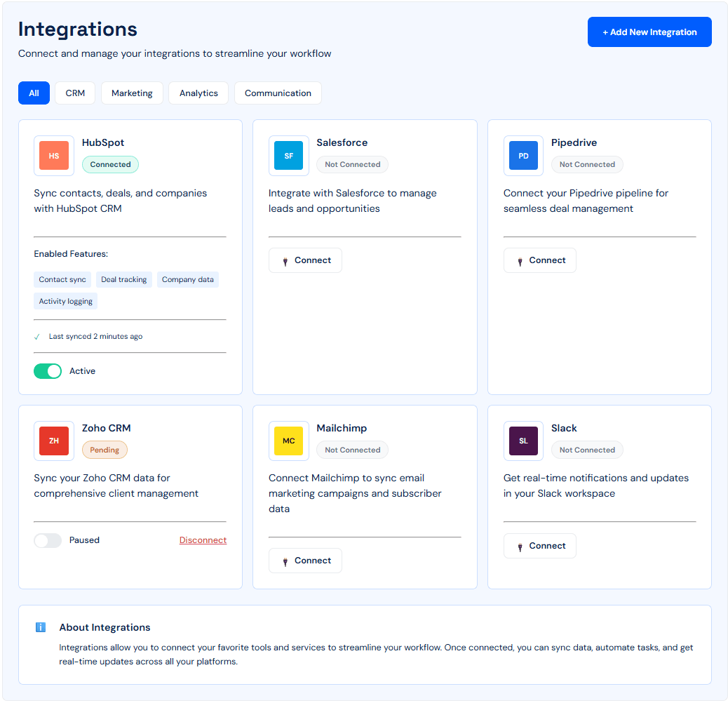Select the Analytics filter tab

click(x=198, y=93)
